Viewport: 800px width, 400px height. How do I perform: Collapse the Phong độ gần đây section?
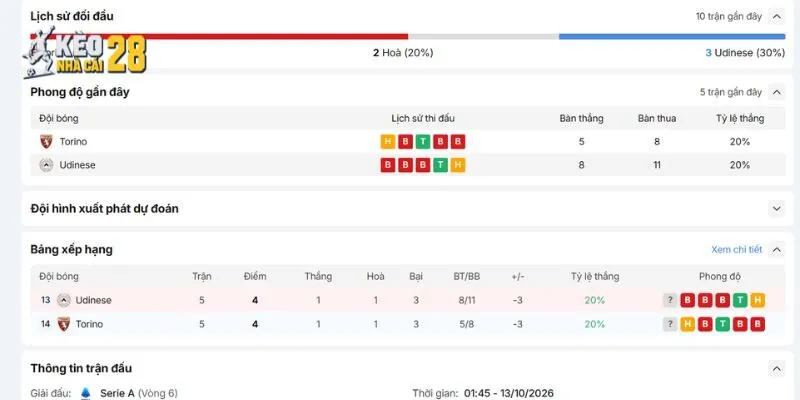[777, 92]
